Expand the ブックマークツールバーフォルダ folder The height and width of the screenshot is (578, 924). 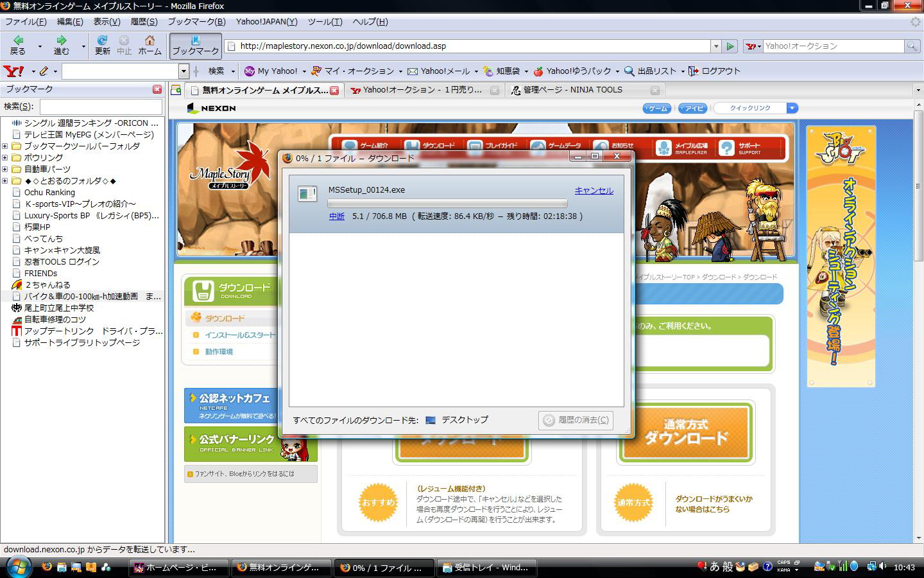[5, 146]
